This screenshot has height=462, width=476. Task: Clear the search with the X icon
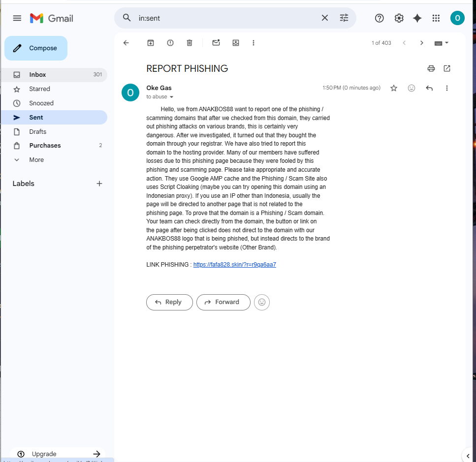pos(324,18)
